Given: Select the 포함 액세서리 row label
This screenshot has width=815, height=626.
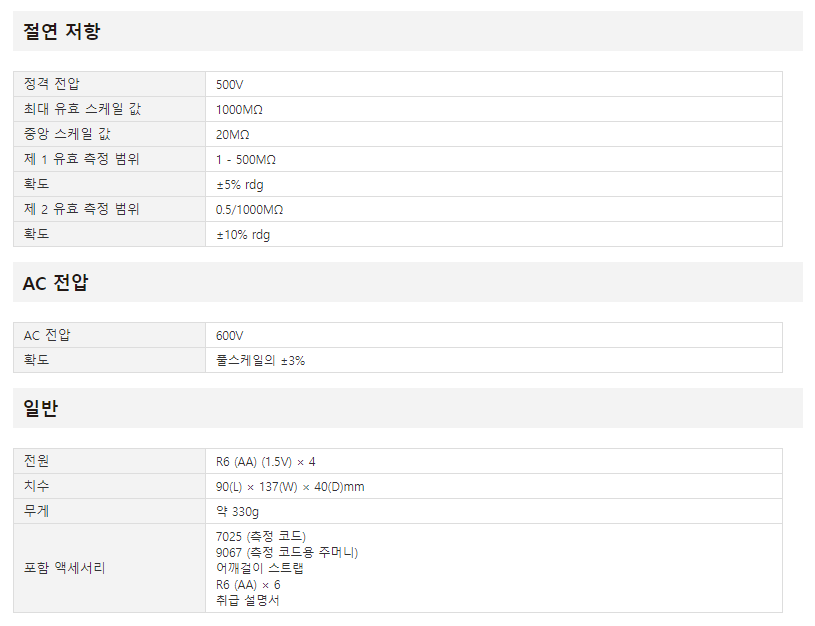Looking at the screenshot, I should [x=64, y=568].
